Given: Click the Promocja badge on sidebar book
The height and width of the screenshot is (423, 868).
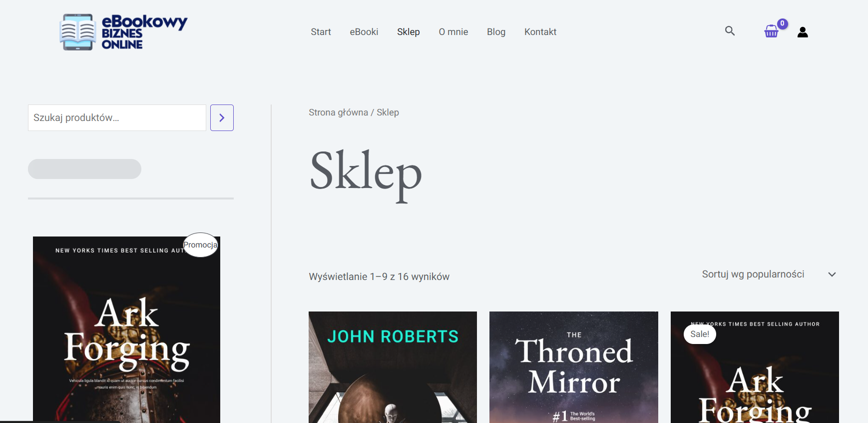Looking at the screenshot, I should click(x=200, y=245).
